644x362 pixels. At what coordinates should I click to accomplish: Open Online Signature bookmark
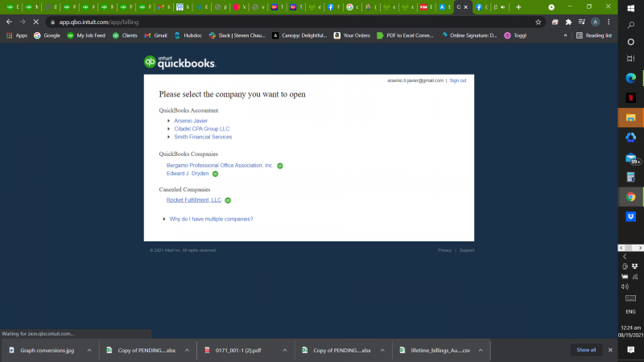(x=469, y=35)
